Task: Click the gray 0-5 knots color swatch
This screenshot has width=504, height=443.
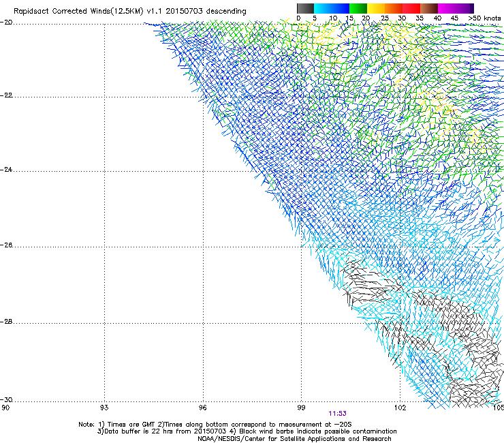Action: tap(305, 8)
